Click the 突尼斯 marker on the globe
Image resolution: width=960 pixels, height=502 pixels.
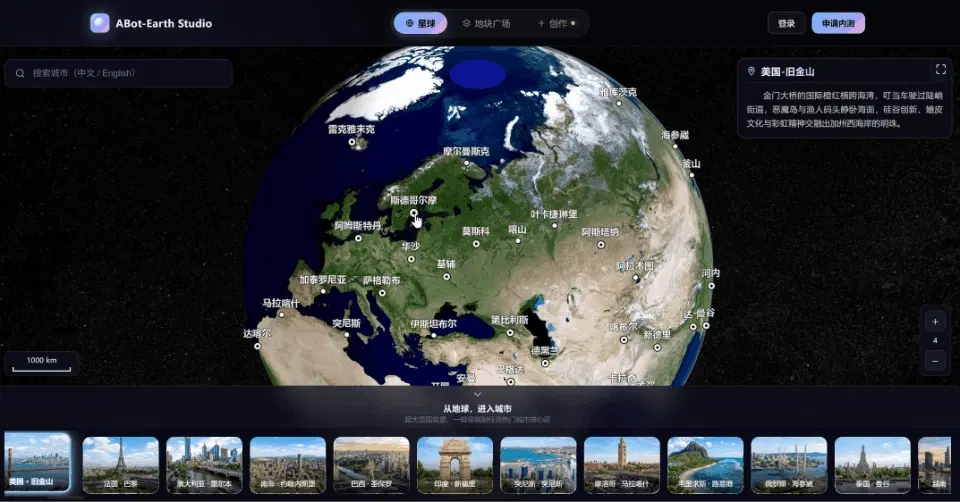(347, 334)
